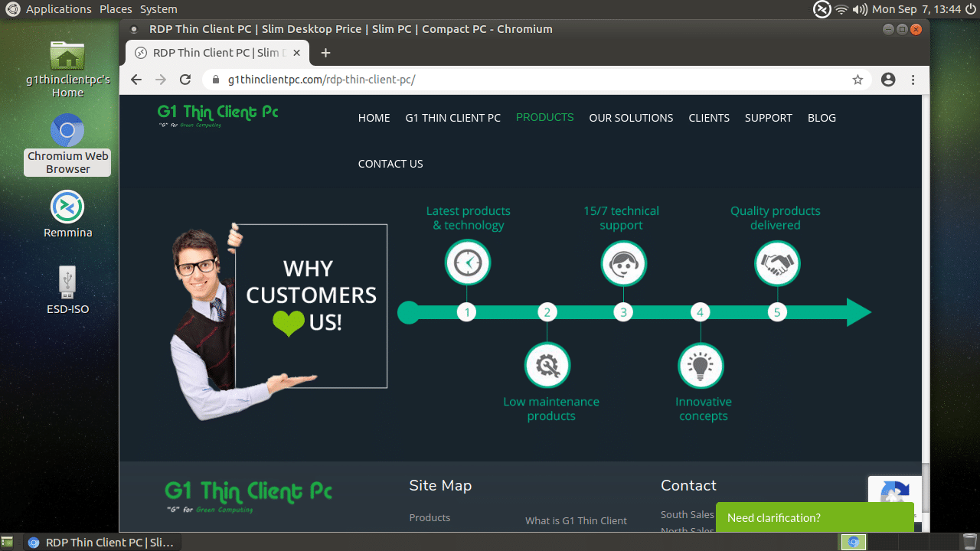Click the Site Map footer heading

click(x=440, y=485)
